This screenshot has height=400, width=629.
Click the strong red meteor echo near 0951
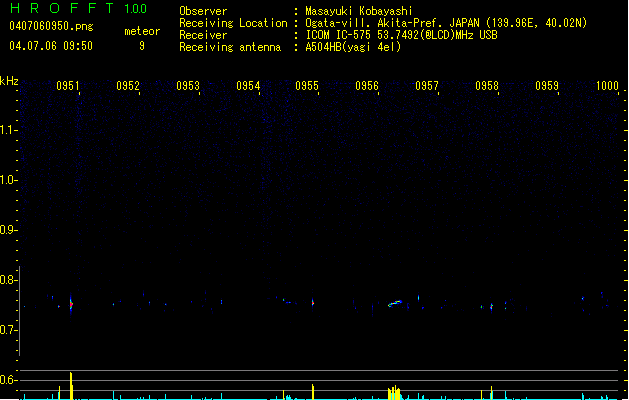[71, 304]
